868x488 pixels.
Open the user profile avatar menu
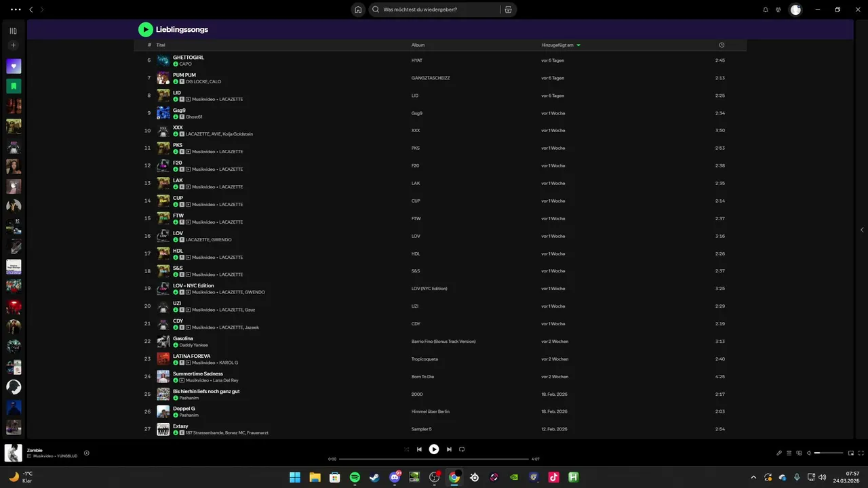[x=795, y=9]
